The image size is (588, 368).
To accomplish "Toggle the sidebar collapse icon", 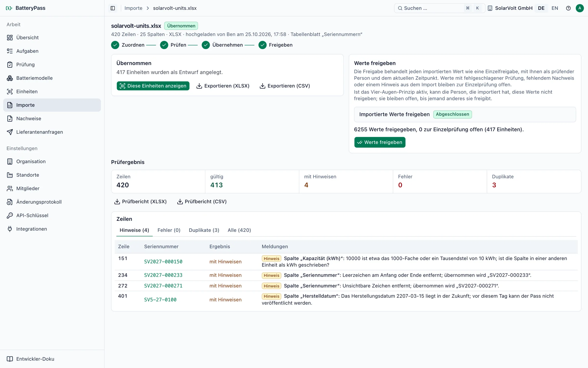I will tap(113, 8).
